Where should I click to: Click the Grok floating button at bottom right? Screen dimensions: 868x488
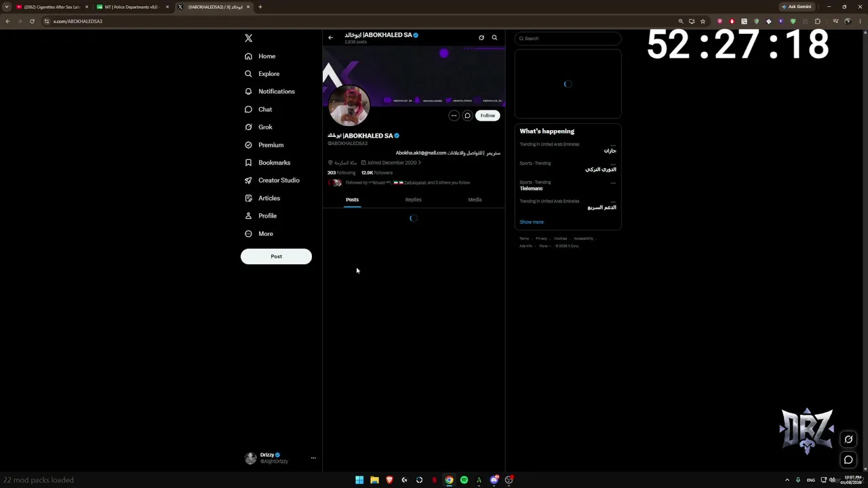848,439
